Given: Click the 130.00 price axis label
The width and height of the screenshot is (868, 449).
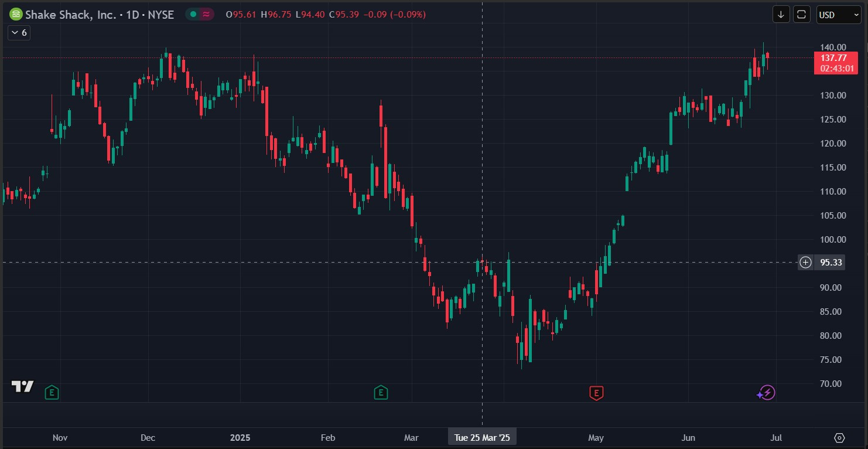Looking at the screenshot, I should tap(833, 95).
